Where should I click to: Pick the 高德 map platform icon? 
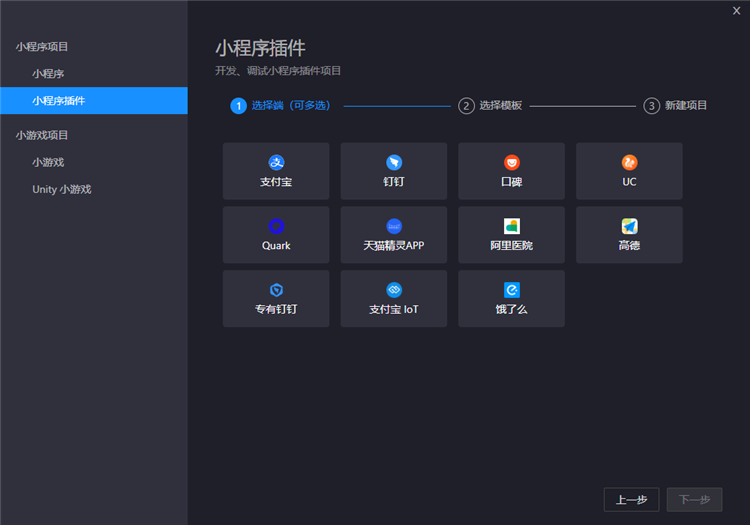[629, 227]
